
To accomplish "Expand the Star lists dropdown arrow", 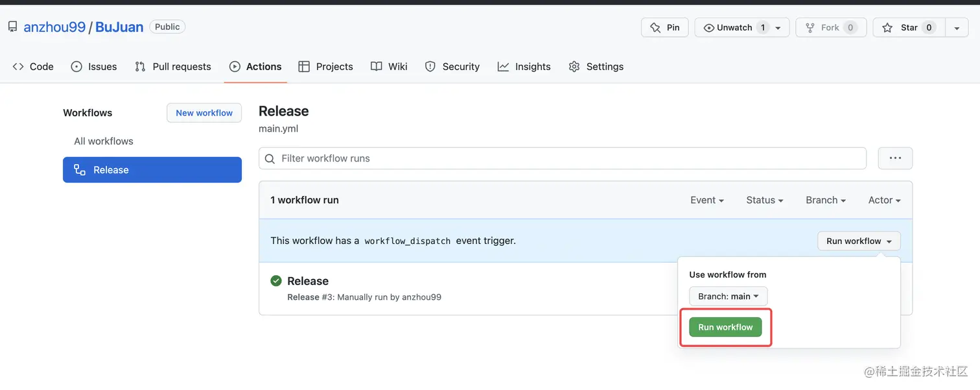I will (x=957, y=27).
